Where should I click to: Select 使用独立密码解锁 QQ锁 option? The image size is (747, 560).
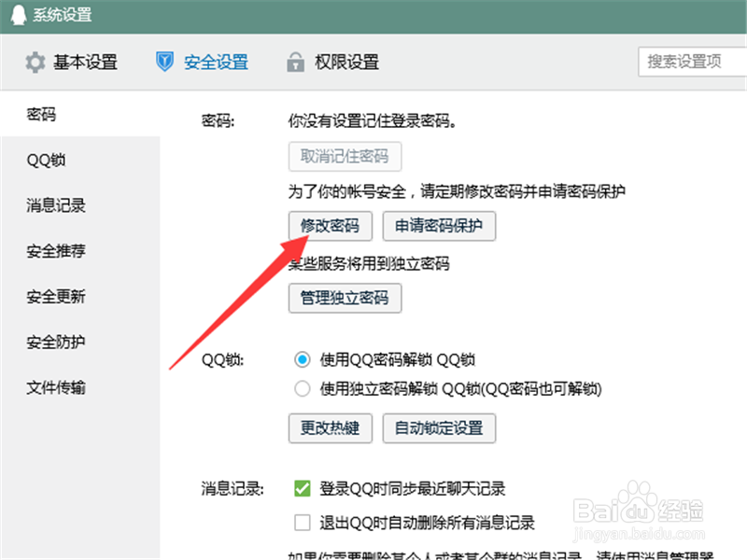coord(302,388)
